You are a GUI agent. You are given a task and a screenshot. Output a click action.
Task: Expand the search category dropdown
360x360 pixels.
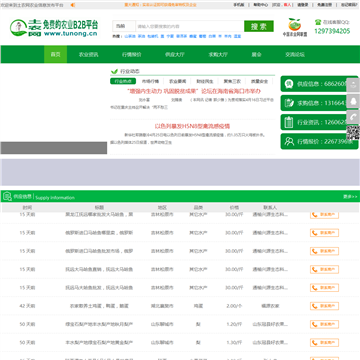click(x=124, y=26)
